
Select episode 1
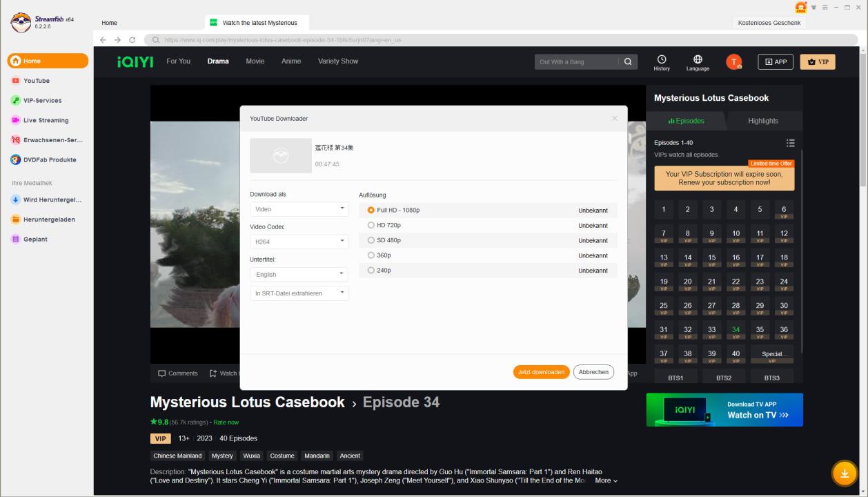click(x=664, y=210)
